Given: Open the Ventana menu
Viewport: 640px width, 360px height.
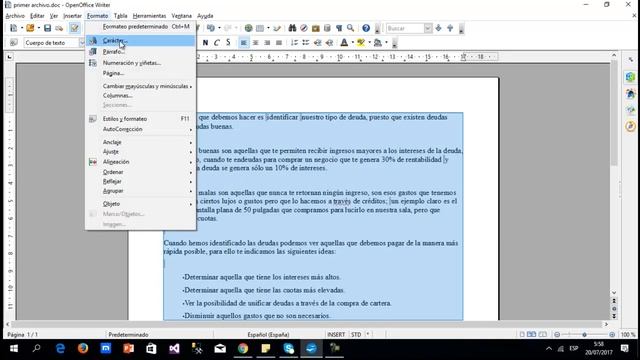Looking at the screenshot, I should click(x=181, y=16).
